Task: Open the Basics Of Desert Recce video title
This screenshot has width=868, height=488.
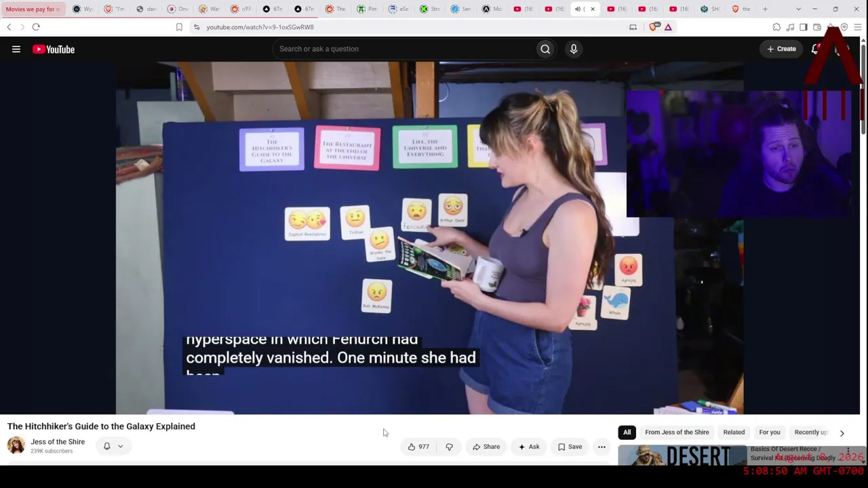Action: [792, 453]
